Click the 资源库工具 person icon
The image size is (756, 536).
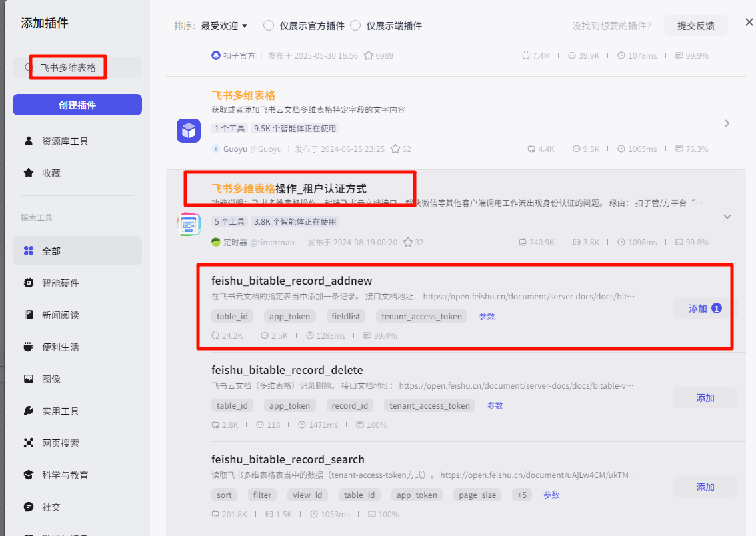coord(29,141)
